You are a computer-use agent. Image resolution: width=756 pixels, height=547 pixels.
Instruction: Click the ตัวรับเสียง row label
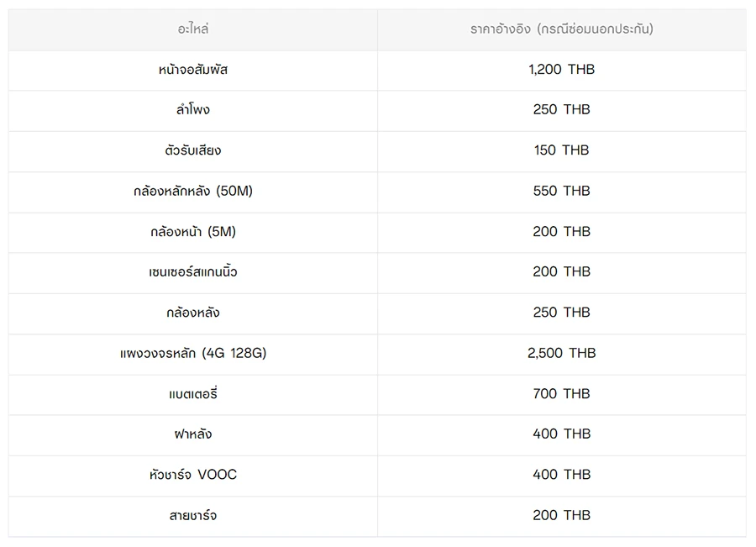pos(193,150)
